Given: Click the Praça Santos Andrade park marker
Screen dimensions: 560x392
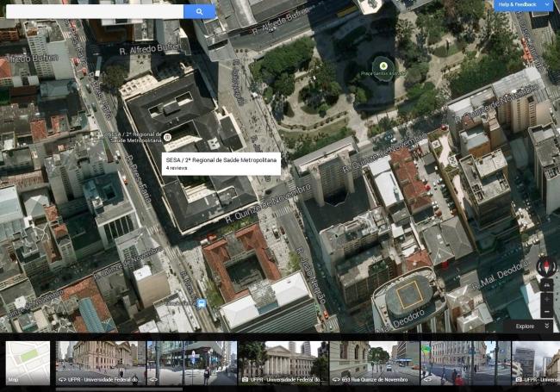Looking at the screenshot, I should pos(383,65).
